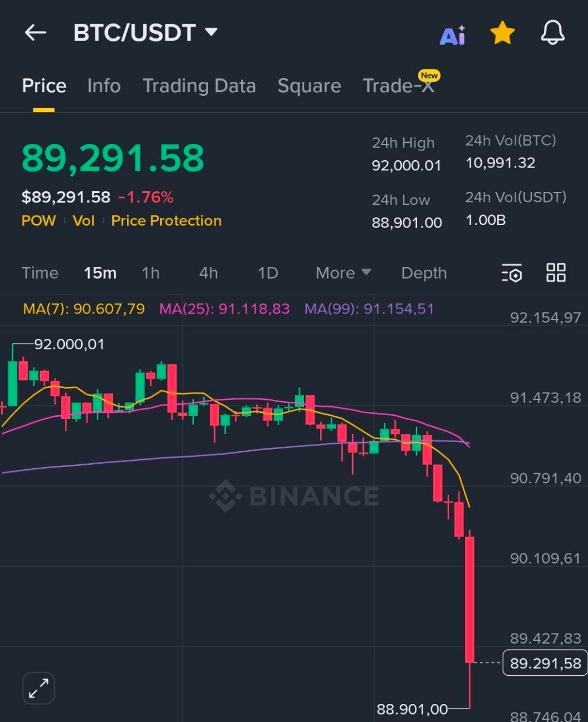Open the Trading Data tab
588x722 pixels.
[x=199, y=86]
